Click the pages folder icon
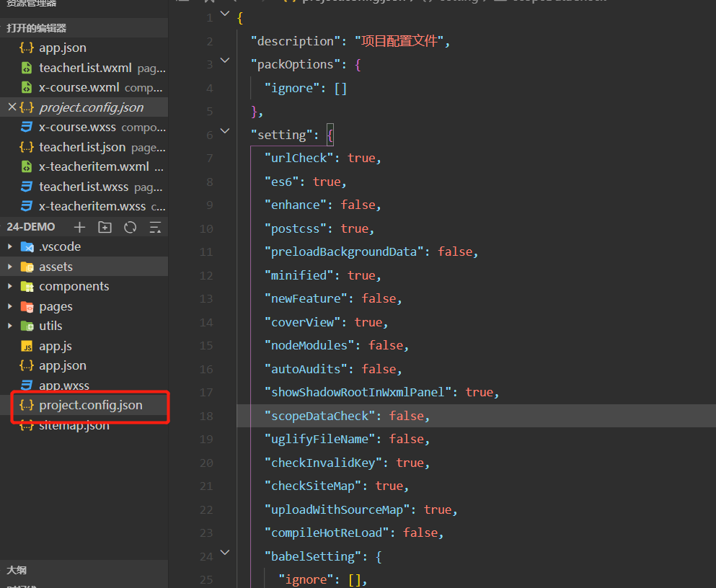 click(x=27, y=306)
